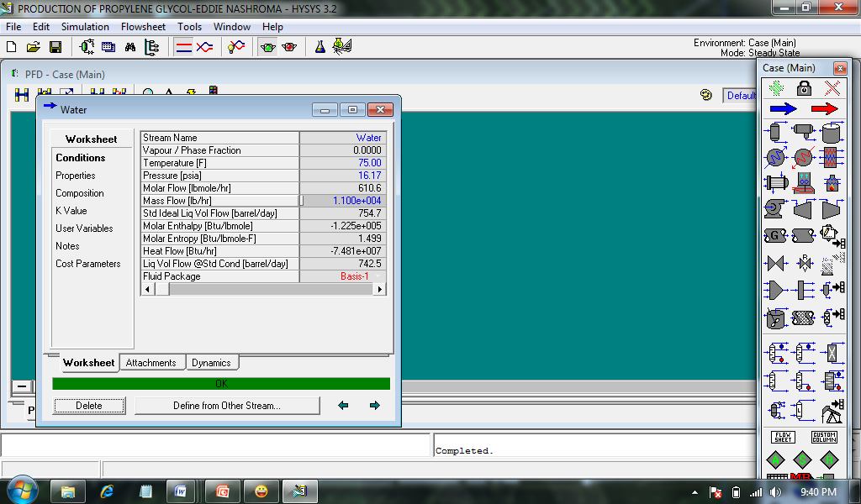Open a case with the folder icon

click(x=33, y=47)
